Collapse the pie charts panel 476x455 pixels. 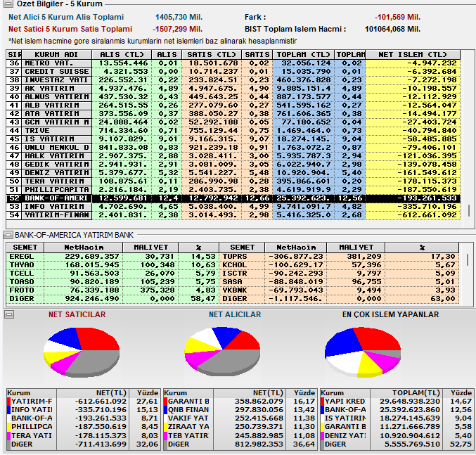click(9, 314)
